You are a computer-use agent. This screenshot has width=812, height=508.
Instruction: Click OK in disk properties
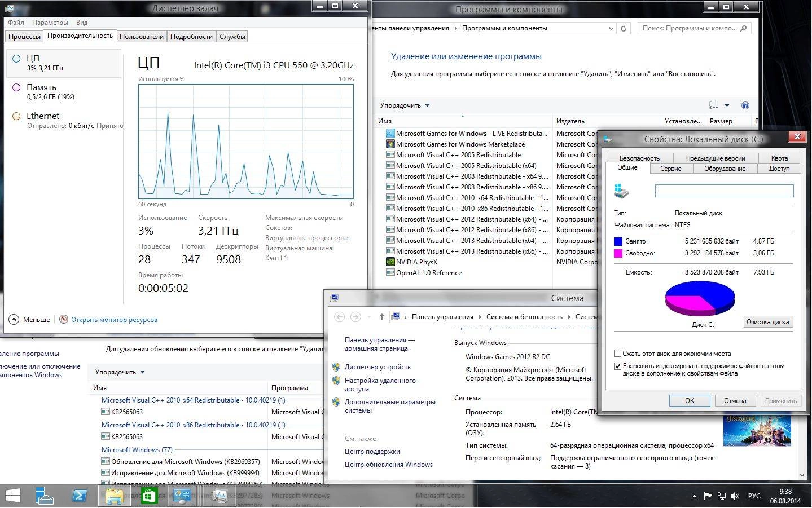point(690,401)
